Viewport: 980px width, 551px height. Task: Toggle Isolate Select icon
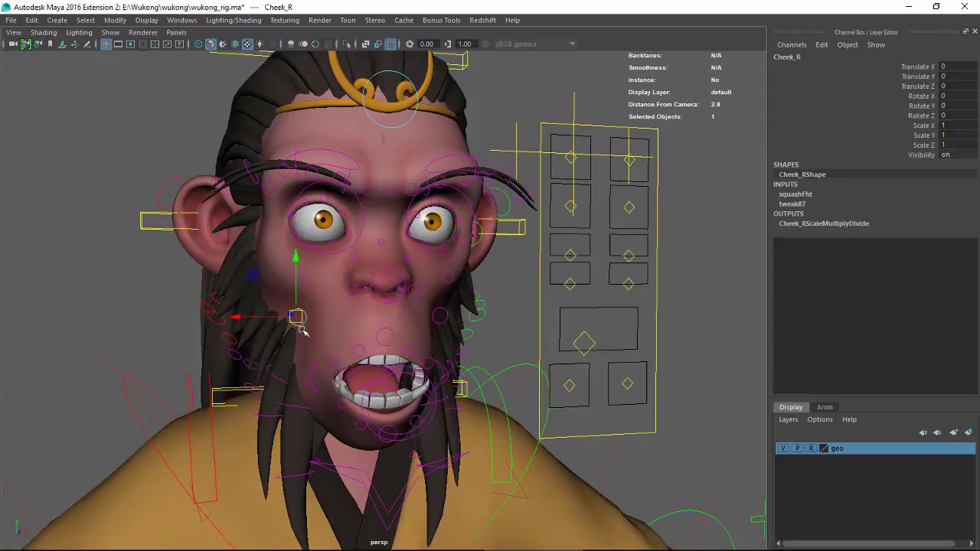[x=347, y=44]
